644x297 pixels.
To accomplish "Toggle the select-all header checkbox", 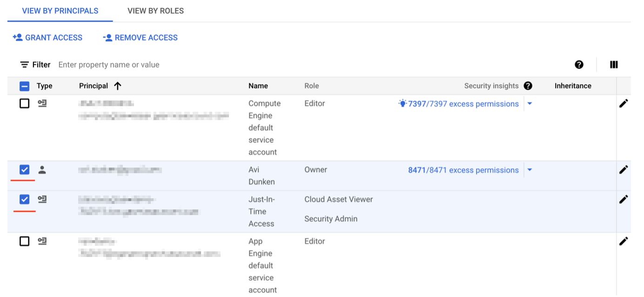I will pyautogui.click(x=25, y=86).
